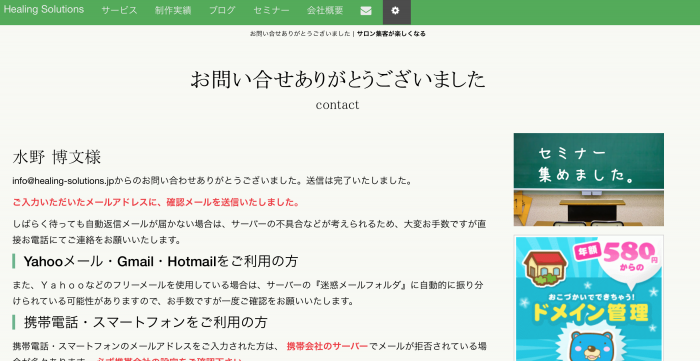The width and height of the screenshot is (700, 361).
Task: Open the セミナー集めました chalkboard banner
Action: point(588,179)
